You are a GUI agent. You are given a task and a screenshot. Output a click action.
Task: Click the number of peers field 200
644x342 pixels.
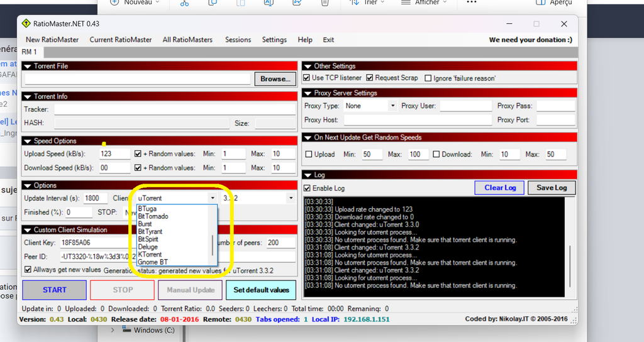(281, 243)
